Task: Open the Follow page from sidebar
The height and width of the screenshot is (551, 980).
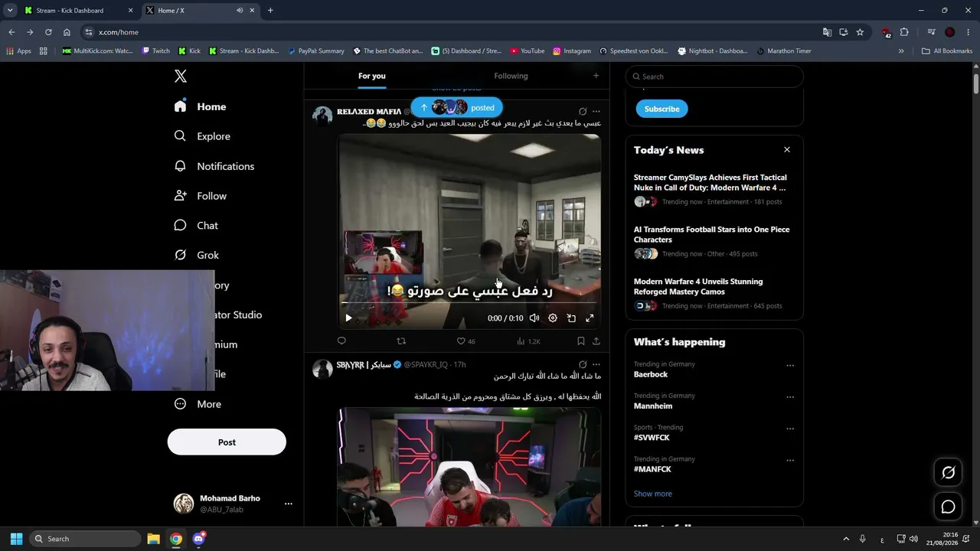Action: pos(200,196)
